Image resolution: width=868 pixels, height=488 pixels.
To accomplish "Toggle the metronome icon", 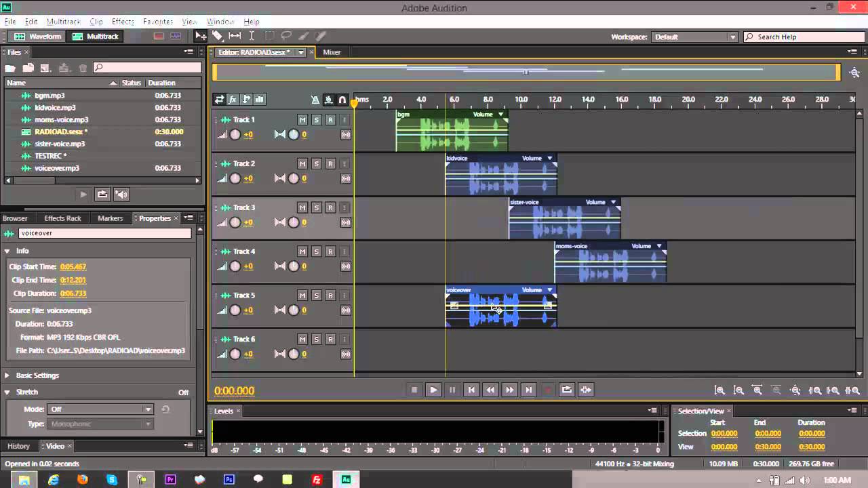I will pos(315,100).
